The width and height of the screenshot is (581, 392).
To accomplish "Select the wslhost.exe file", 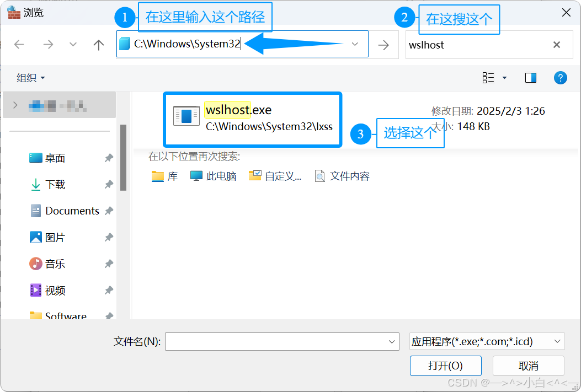I will point(252,119).
